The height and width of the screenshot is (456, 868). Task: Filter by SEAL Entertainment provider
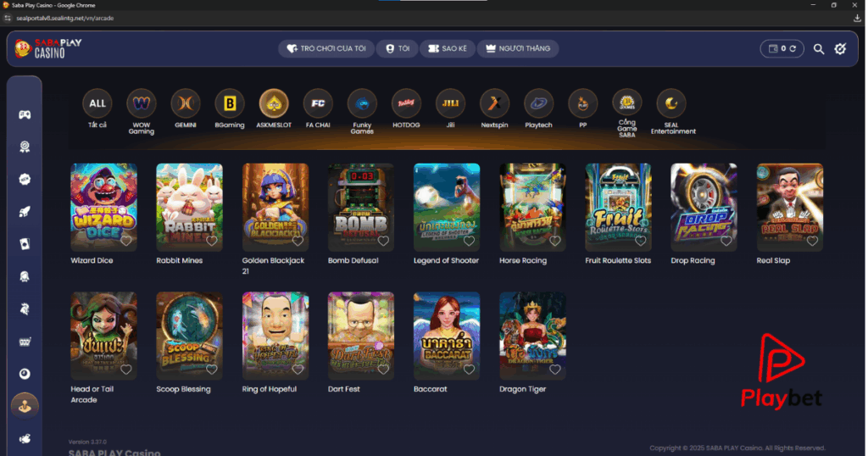coord(671,103)
